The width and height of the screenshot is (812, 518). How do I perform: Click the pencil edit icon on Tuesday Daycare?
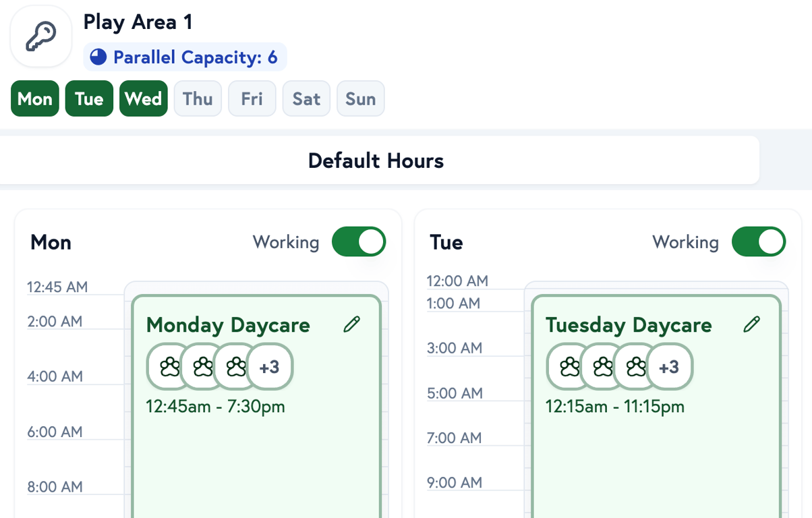pos(751,324)
